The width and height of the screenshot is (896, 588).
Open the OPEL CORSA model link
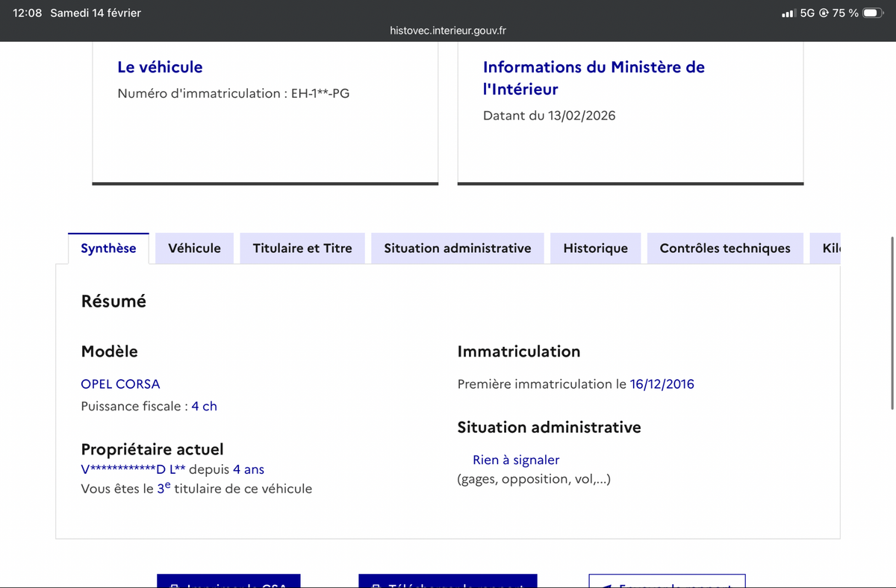click(x=120, y=384)
